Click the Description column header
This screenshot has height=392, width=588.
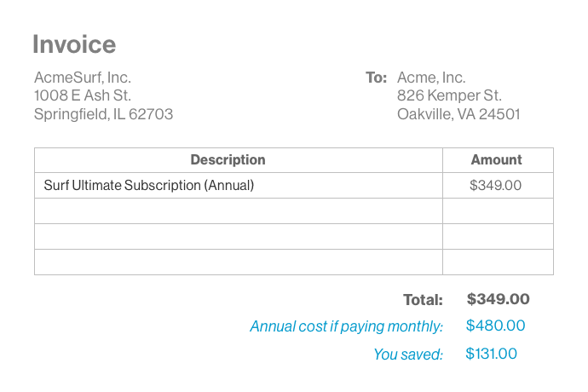228,160
